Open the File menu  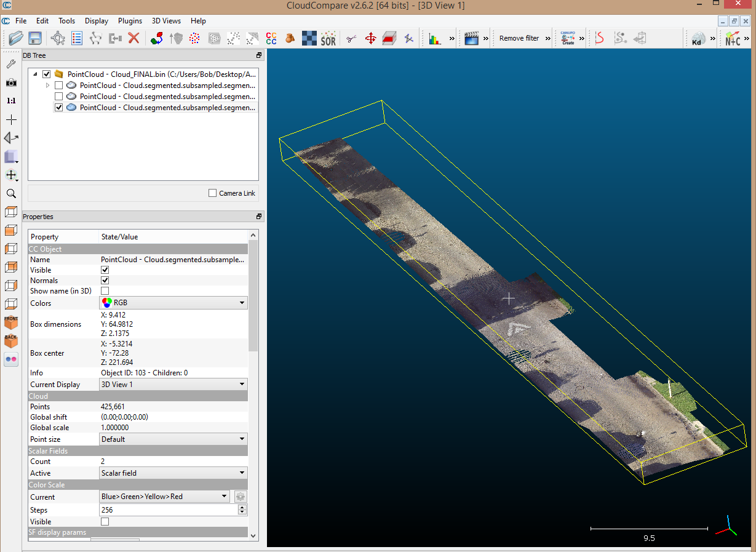(x=21, y=21)
